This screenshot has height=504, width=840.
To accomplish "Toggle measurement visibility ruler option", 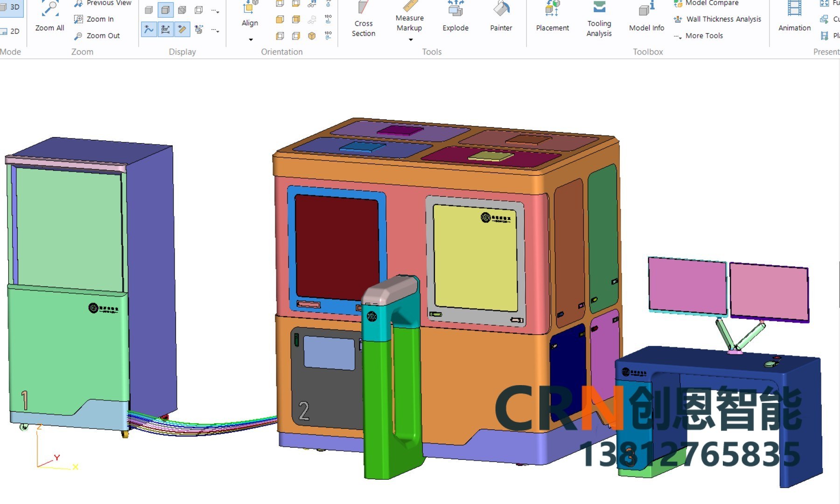I will click(182, 29).
